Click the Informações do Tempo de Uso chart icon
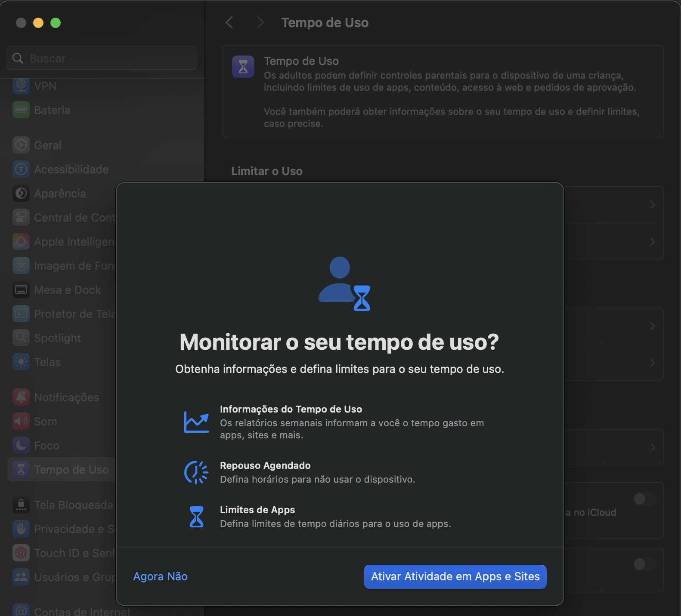This screenshot has width=681, height=616. click(196, 422)
